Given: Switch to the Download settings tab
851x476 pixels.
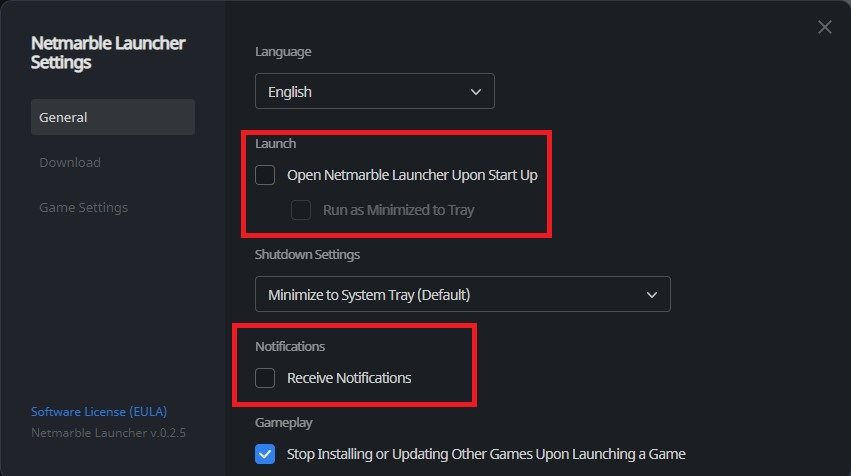Looking at the screenshot, I should coord(70,162).
